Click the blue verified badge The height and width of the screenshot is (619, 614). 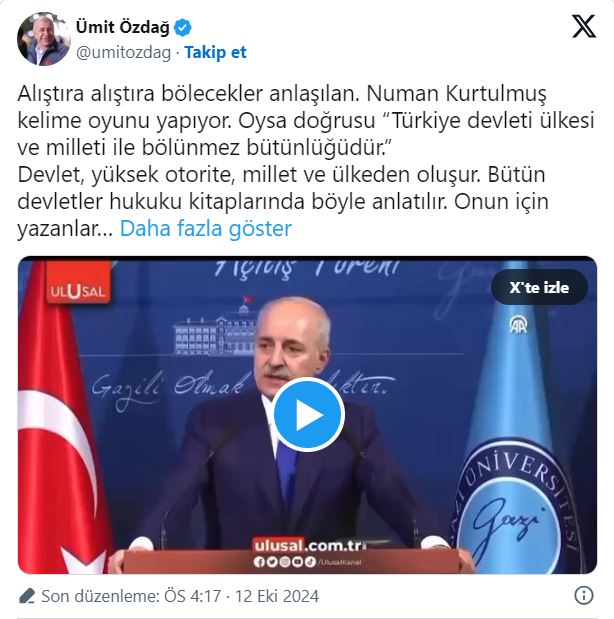(x=182, y=28)
